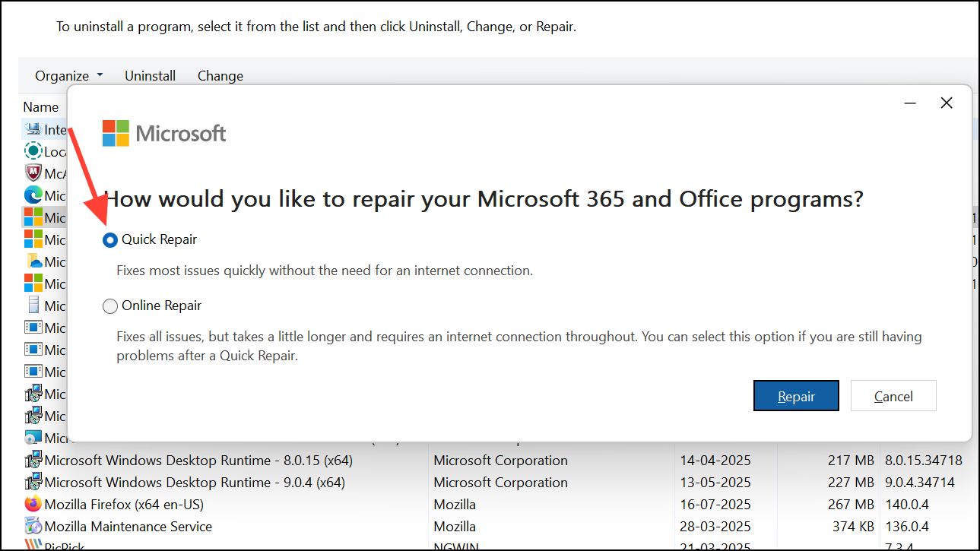This screenshot has width=980, height=551.
Task: Click the Windows Desktop Runtime 9.0.4 icon
Action: pos(33,483)
